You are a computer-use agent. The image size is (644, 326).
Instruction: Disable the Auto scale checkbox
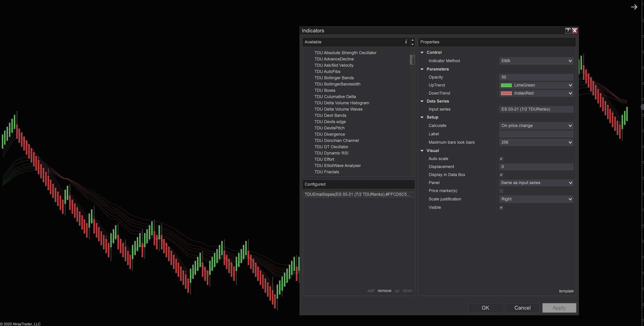click(501, 158)
